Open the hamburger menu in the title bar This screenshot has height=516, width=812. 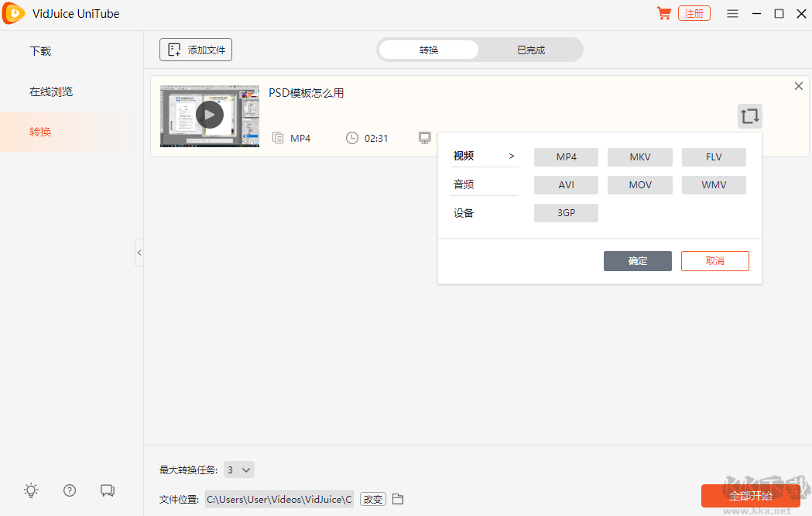(x=732, y=13)
